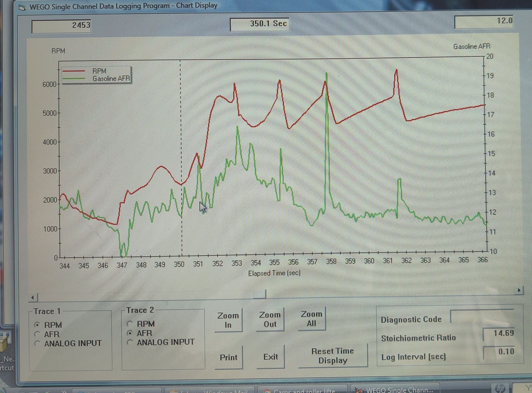Screen dimensions: 532x393
Task: Click the Stoichiometric Ratio value field
Action: [499, 334]
